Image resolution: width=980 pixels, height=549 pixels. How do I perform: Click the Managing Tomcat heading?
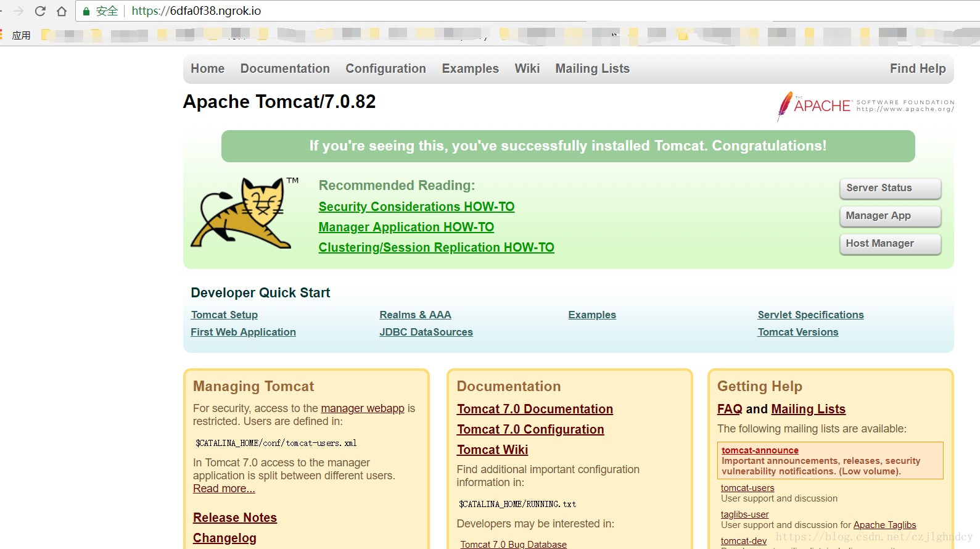pos(253,386)
